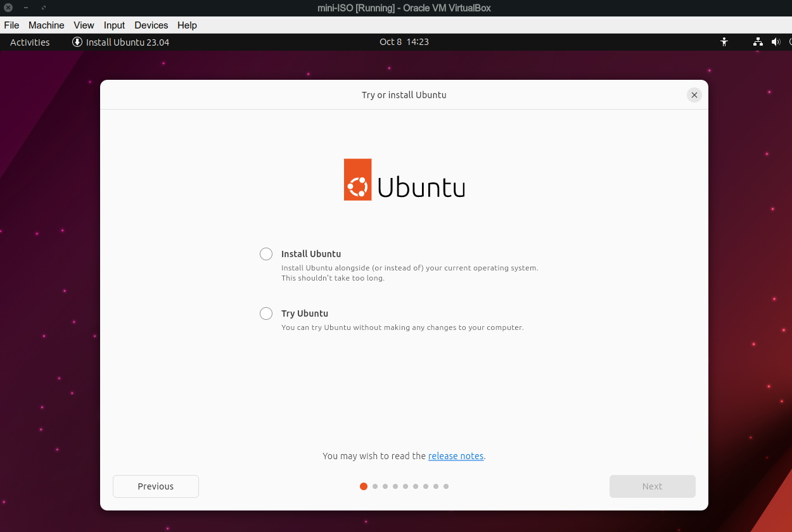Viewport: 792px width, 532px height.
Task: Click the volume speaker icon in top bar
Action: [x=776, y=42]
